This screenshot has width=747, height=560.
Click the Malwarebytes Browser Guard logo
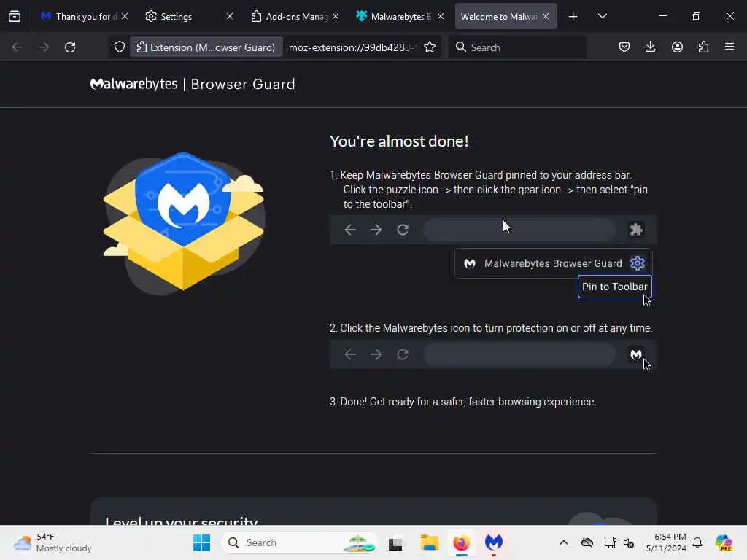[x=193, y=85]
